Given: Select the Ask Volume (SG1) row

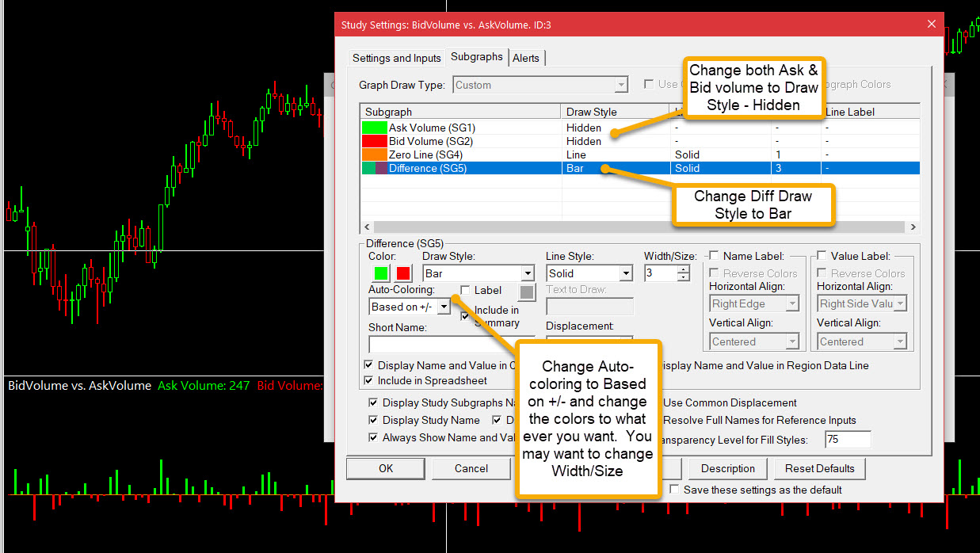Looking at the screenshot, I should (x=640, y=128).
